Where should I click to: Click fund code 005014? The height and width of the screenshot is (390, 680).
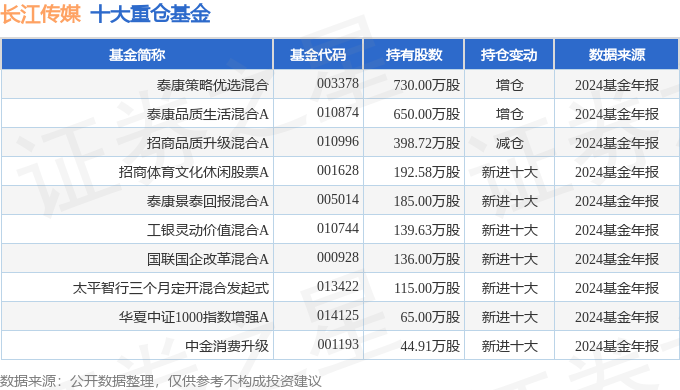coord(338,200)
